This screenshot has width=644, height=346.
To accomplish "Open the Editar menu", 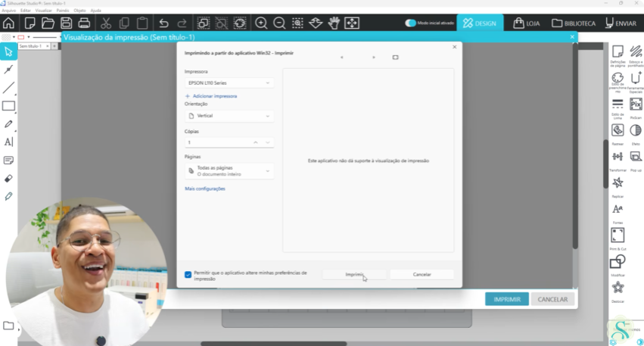I will [x=26, y=11].
